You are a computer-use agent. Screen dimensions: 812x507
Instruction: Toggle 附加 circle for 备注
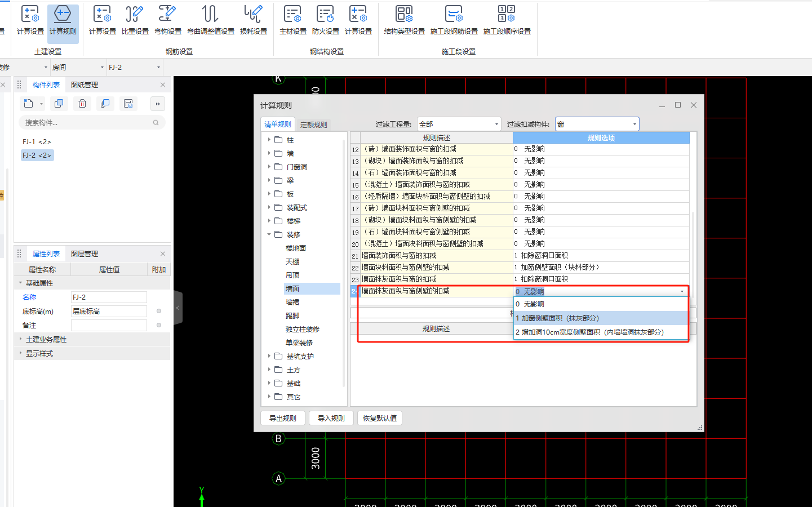tap(159, 325)
